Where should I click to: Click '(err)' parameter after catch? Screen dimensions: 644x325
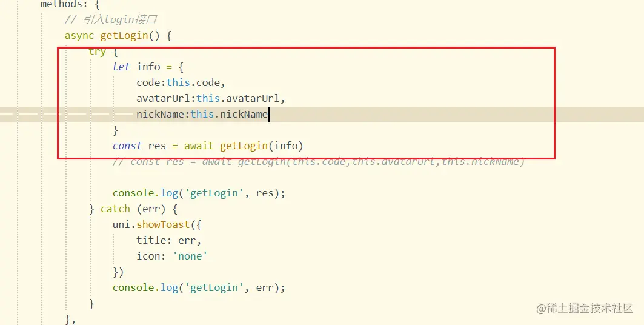[x=151, y=209]
